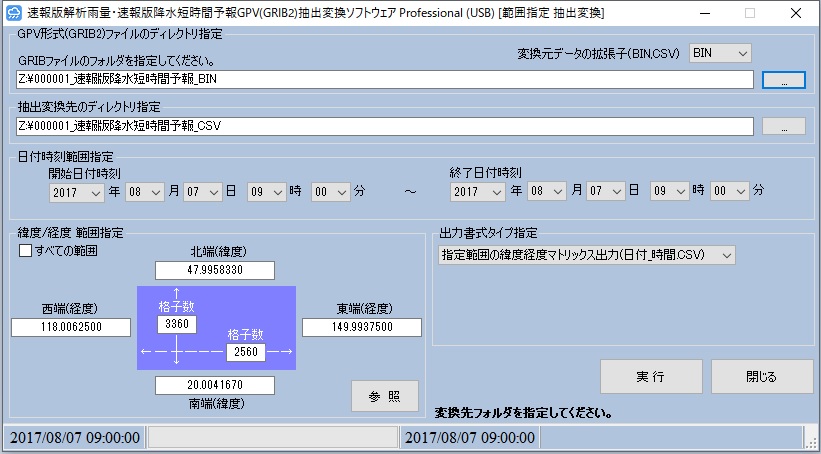Screen dimensions: 821x454
Task: Click the 北端(緯度) field 47.9958330
Action: [x=215, y=270]
